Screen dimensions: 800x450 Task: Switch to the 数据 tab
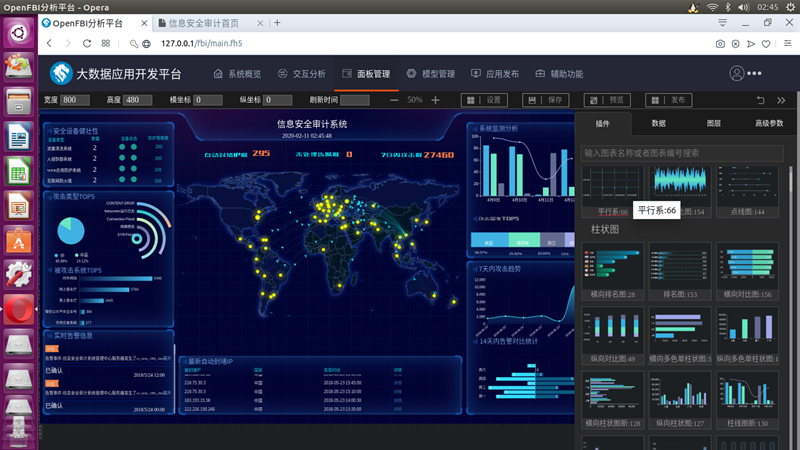click(659, 123)
